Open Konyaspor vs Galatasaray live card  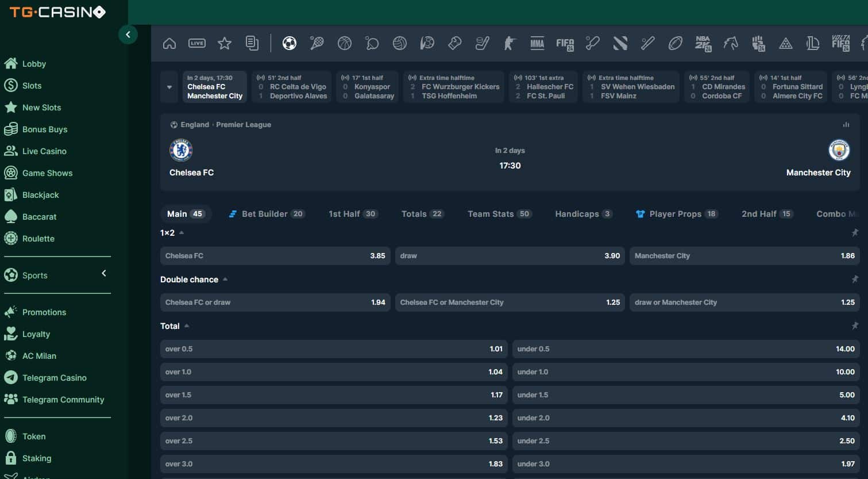click(x=368, y=87)
